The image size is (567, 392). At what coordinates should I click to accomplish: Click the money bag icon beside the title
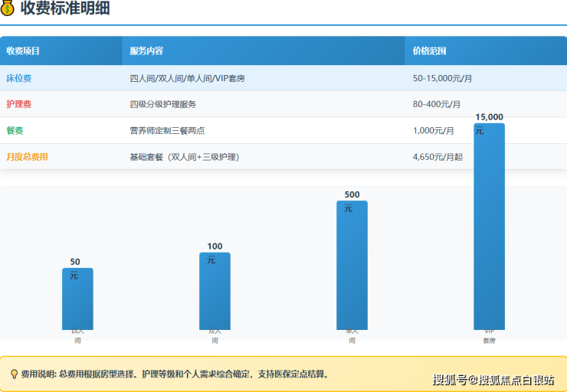[8, 8]
